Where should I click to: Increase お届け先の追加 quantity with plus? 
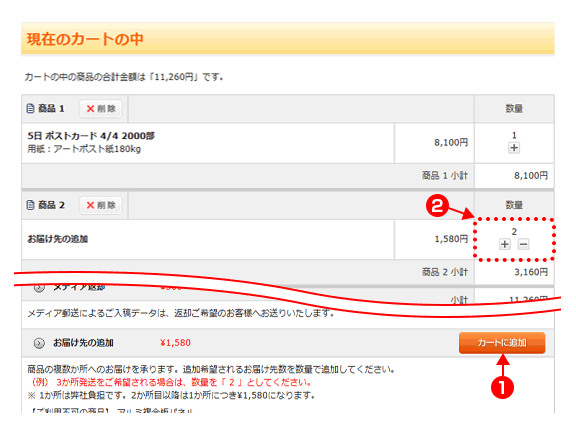pos(505,244)
